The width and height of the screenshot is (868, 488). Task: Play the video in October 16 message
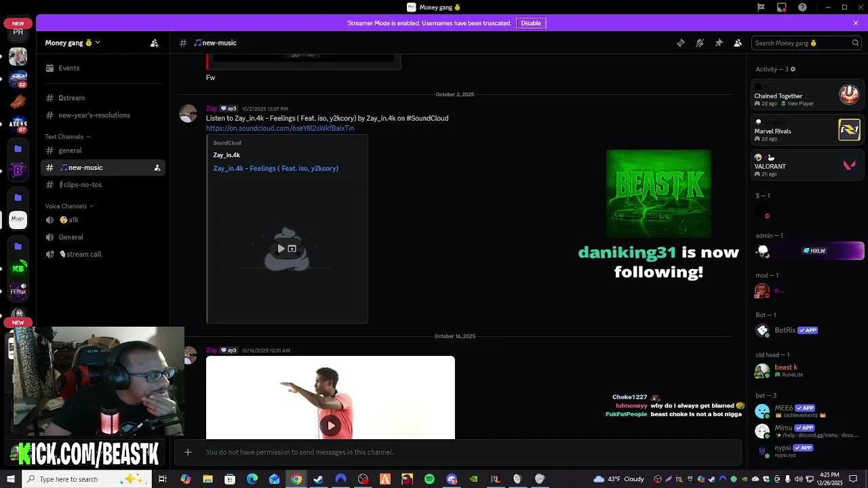(330, 426)
